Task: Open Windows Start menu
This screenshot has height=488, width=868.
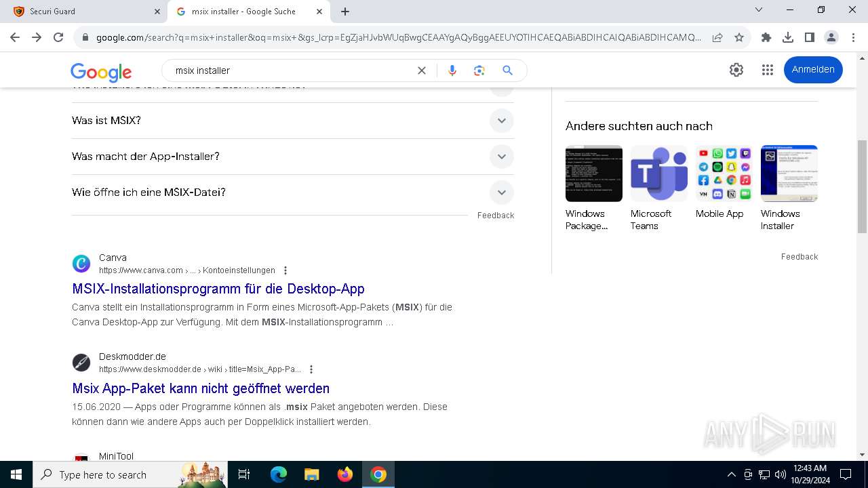Action: [x=16, y=474]
